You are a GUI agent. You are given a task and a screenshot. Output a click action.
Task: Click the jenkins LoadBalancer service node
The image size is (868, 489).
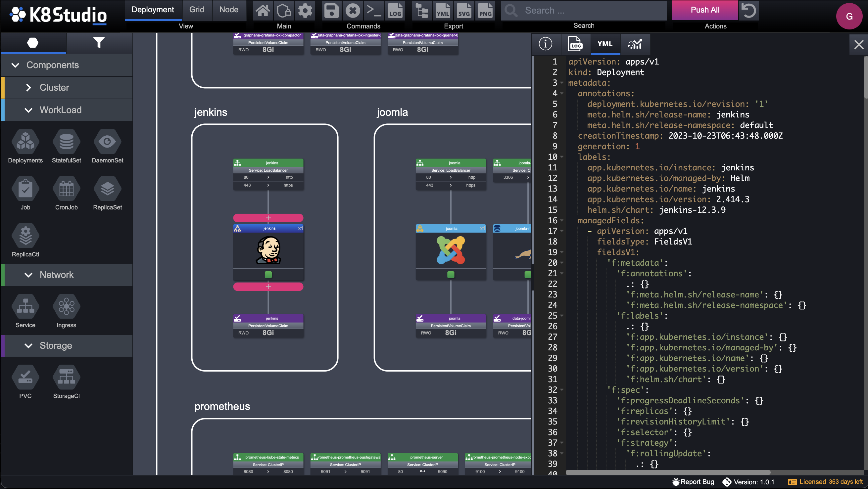coord(268,174)
